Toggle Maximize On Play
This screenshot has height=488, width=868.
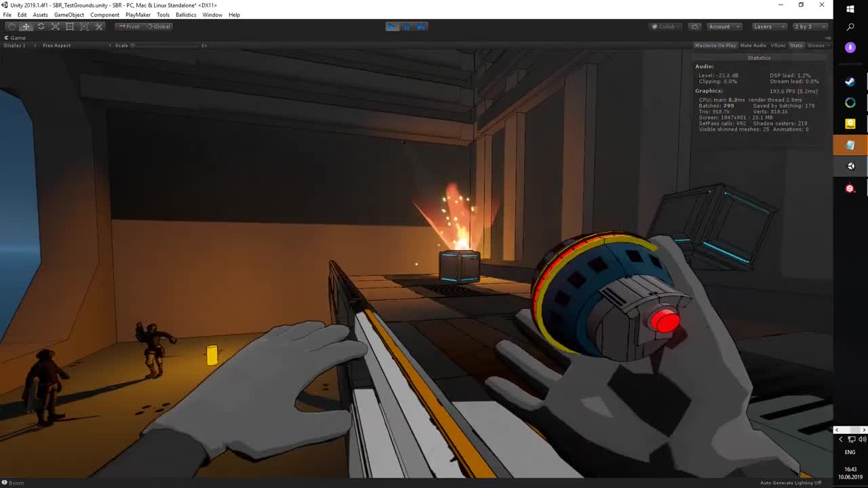point(715,45)
